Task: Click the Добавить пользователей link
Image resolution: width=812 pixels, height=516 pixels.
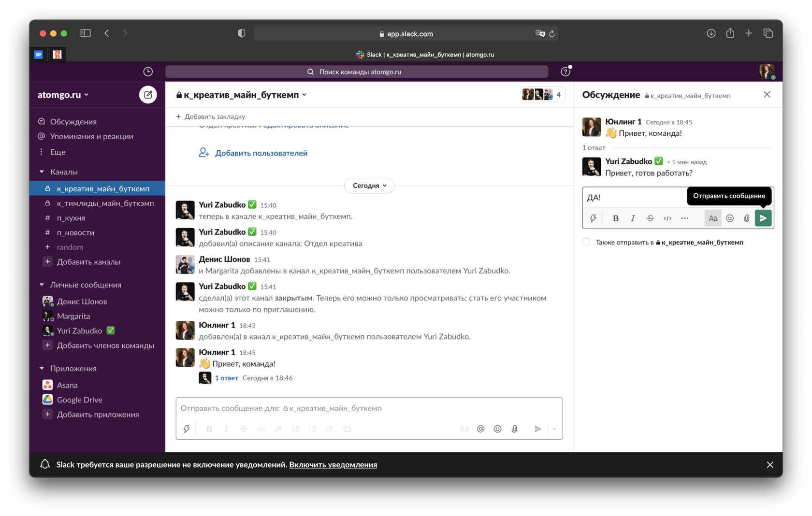Action: [261, 153]
